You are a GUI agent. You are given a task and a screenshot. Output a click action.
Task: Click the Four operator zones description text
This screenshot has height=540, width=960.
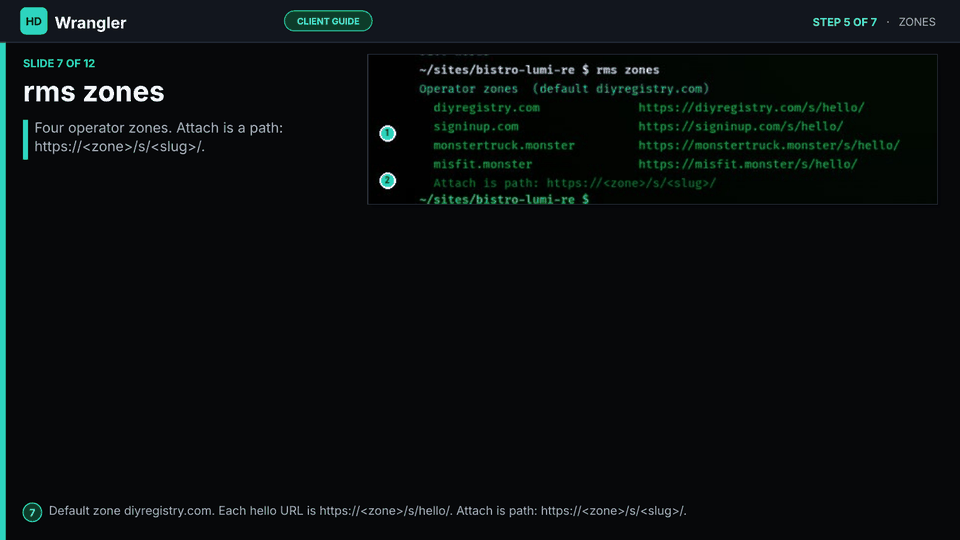(x=159, y=137)
